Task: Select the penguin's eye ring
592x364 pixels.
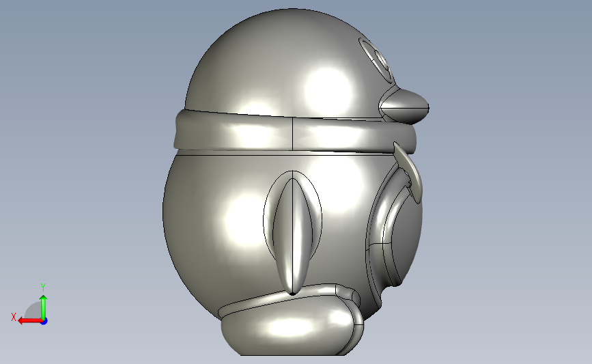Action: point(377,59)
